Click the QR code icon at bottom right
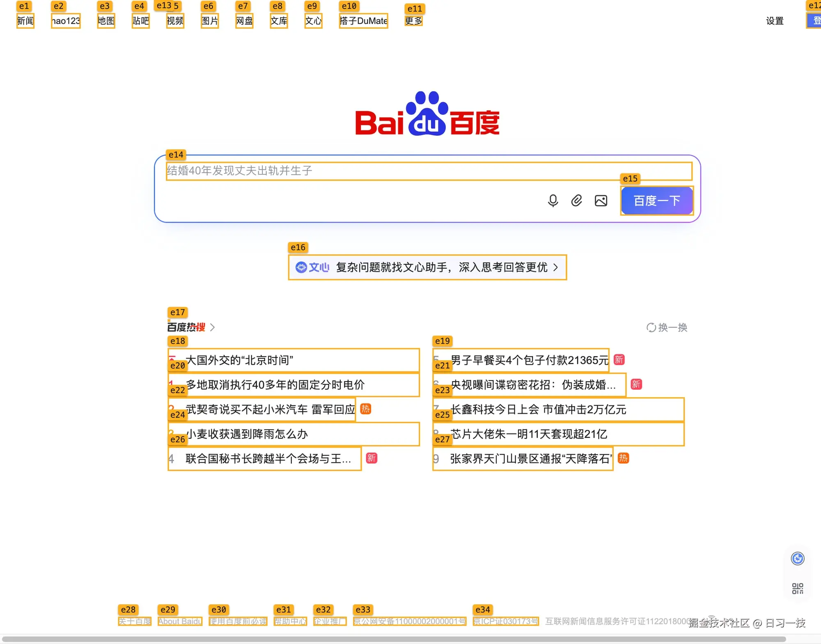The width and height of the screenshot is (821, 644). point(798,589)
